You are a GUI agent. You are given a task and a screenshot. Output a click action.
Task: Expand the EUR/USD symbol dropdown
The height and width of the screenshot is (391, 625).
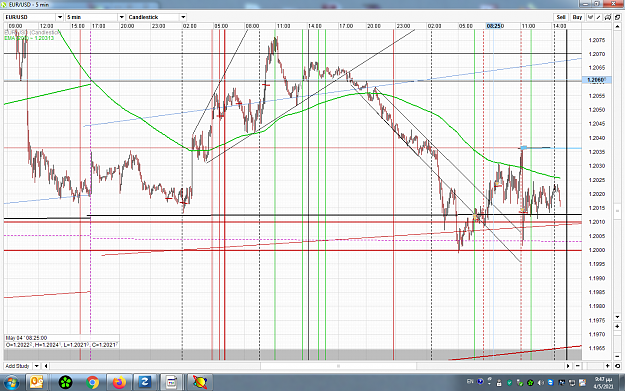[60, 17]
